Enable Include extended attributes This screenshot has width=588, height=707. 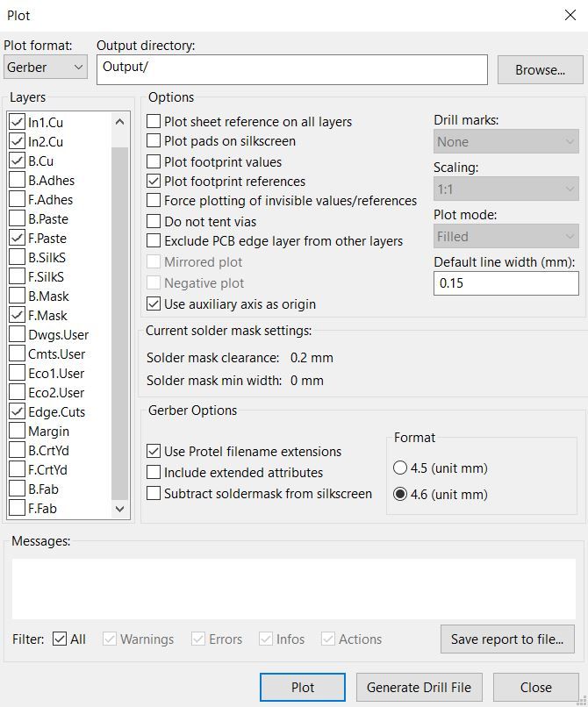click(153, 472)
